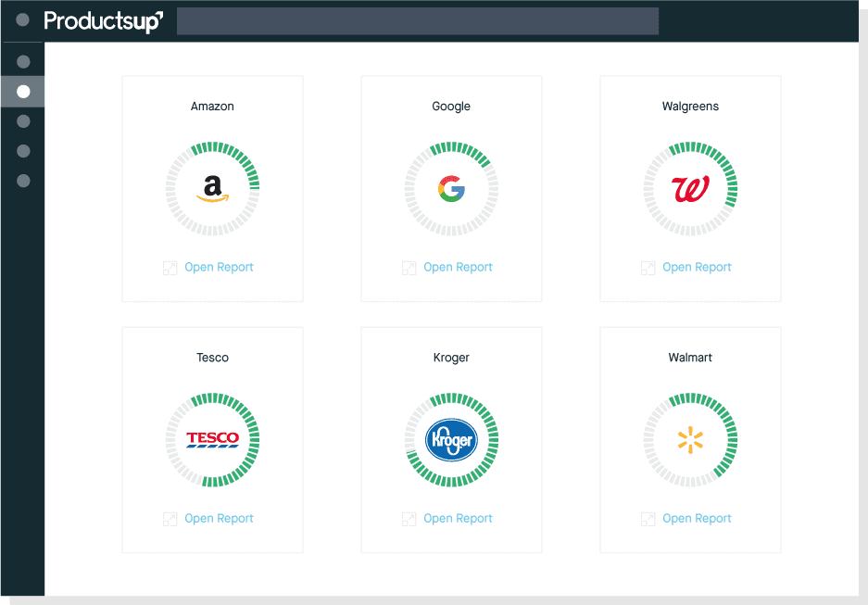This screenshot has width=868, height=605.
Task: Click the report icon beside Tesco's Open Report
Action: (170, 518)
